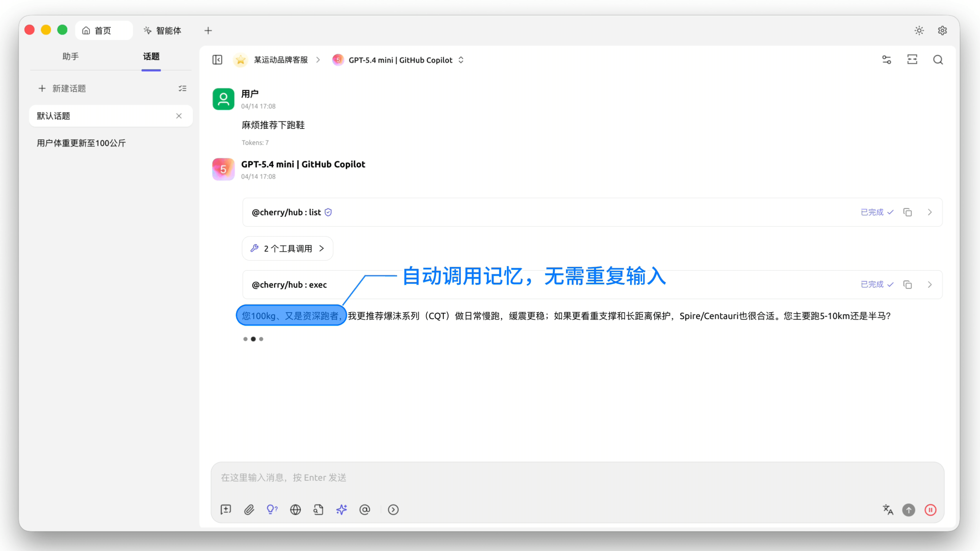Select topic 用户体重更新至100公斤

click(x=82, y=143)
